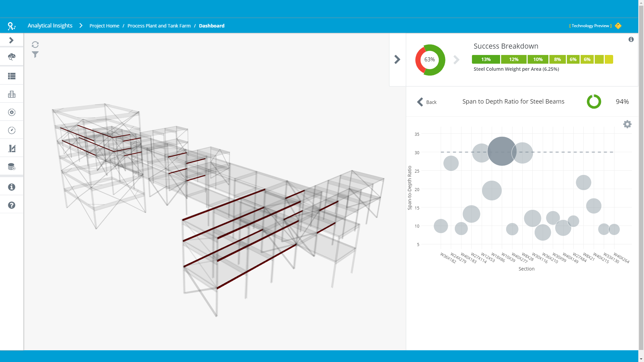Go to Project Home breadcrumb

click(104, 26)
